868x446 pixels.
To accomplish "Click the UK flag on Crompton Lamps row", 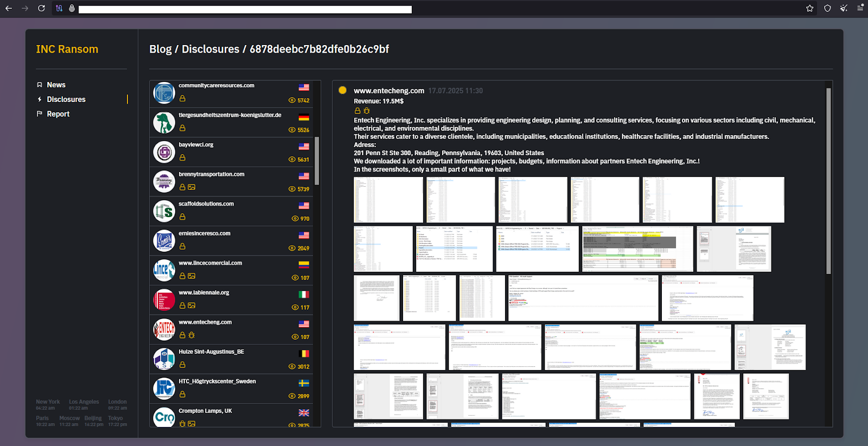I will pos(304,413).
